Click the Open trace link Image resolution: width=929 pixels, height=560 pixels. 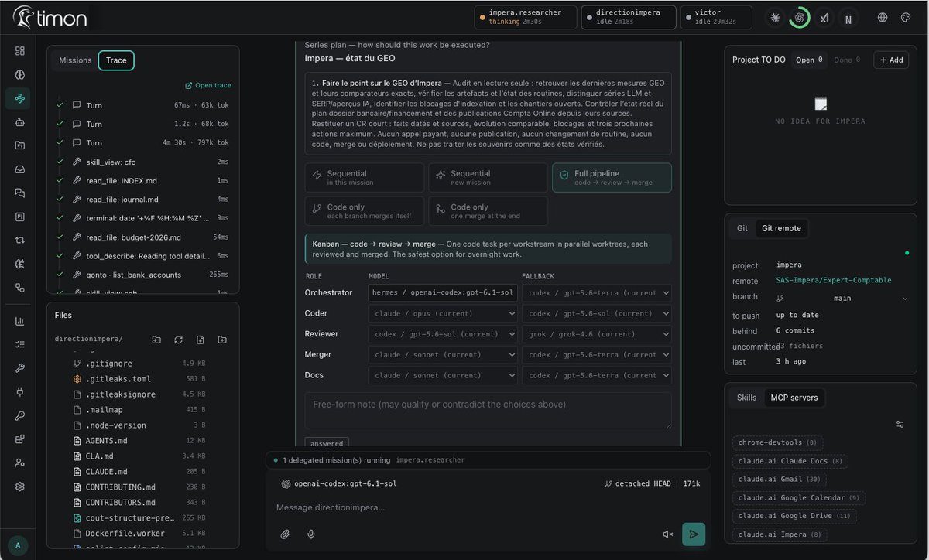(x=208, y=85)
